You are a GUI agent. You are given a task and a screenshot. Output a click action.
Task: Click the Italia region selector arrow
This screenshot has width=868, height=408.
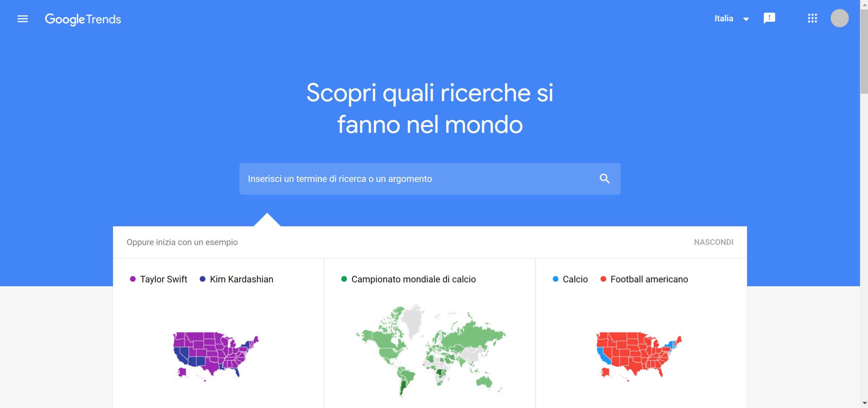pos(746,18)
